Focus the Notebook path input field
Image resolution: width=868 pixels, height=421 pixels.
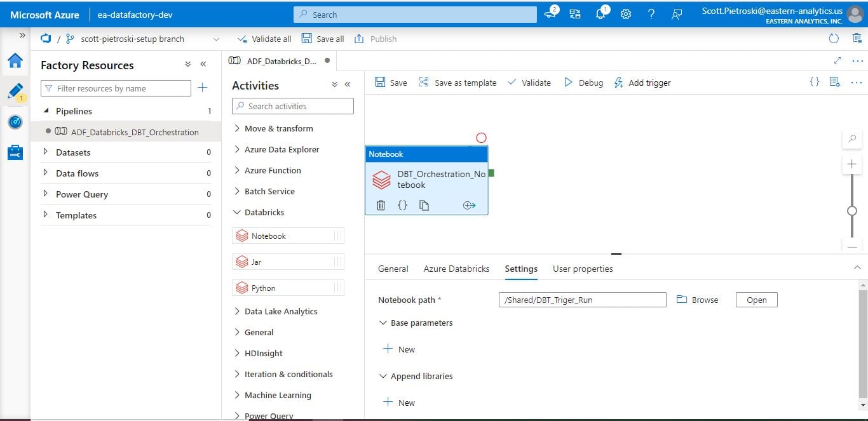(583, 300)
